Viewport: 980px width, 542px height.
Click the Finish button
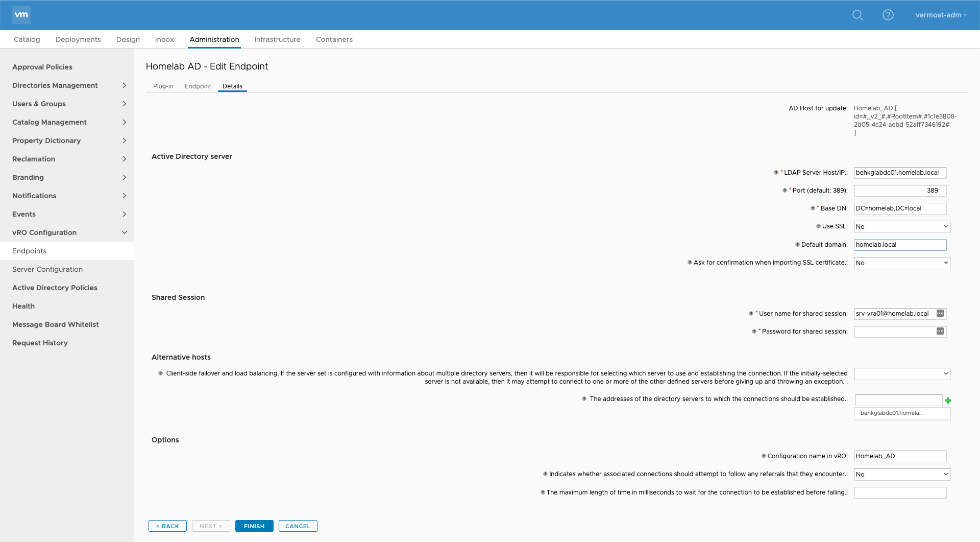click(254, 526)
